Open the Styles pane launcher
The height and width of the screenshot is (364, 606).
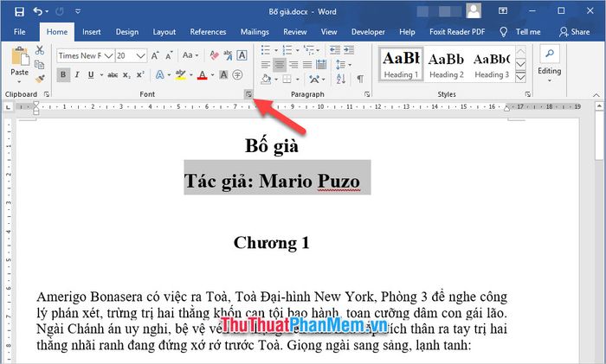point(527,94)
